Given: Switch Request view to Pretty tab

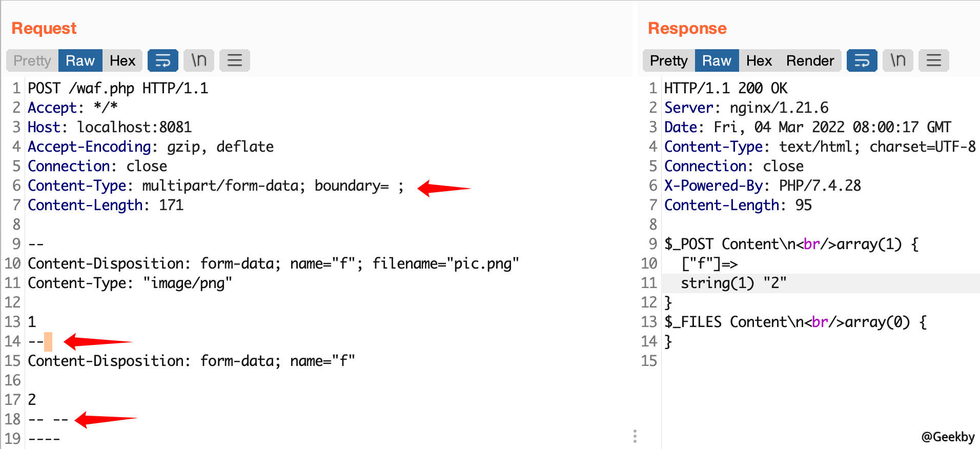Looking at the screenshot, I should pos(32,60).
